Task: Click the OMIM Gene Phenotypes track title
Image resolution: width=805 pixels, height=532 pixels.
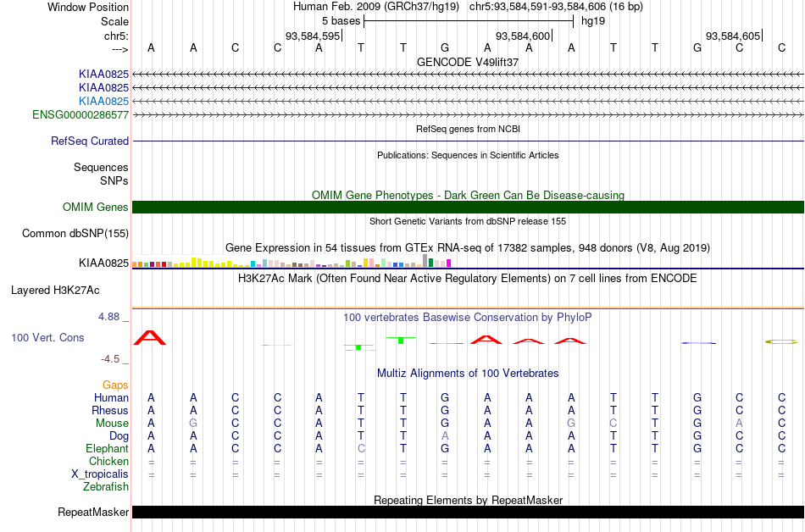Action: [x=468, y=195]
